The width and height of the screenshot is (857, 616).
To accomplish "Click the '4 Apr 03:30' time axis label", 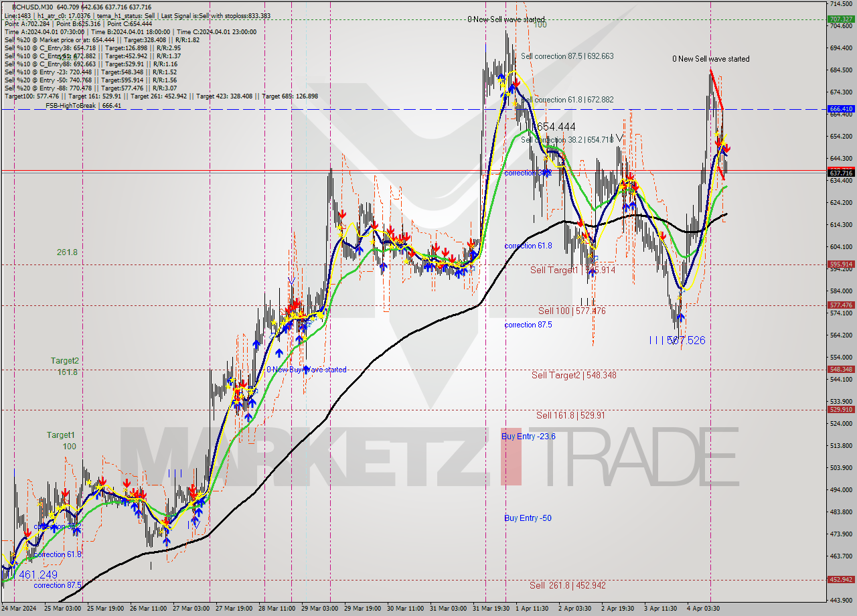I will coord(704,609).
